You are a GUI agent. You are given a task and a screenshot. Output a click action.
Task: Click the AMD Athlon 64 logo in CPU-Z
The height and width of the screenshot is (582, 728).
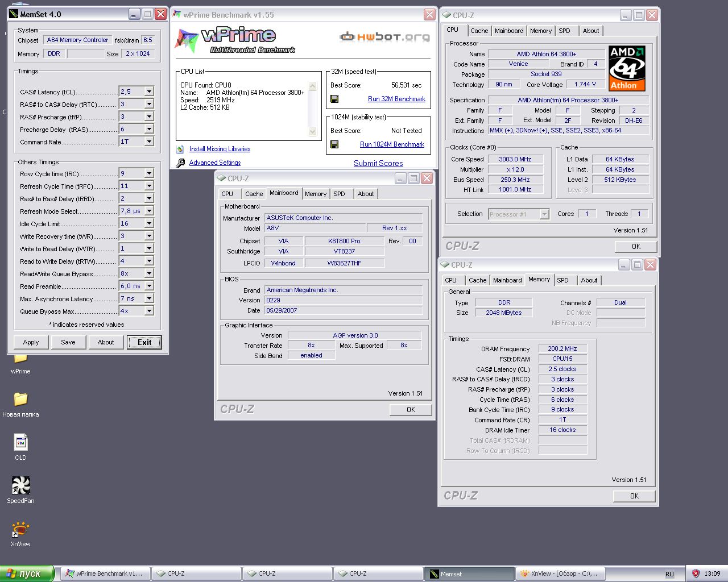click(627, 68)
